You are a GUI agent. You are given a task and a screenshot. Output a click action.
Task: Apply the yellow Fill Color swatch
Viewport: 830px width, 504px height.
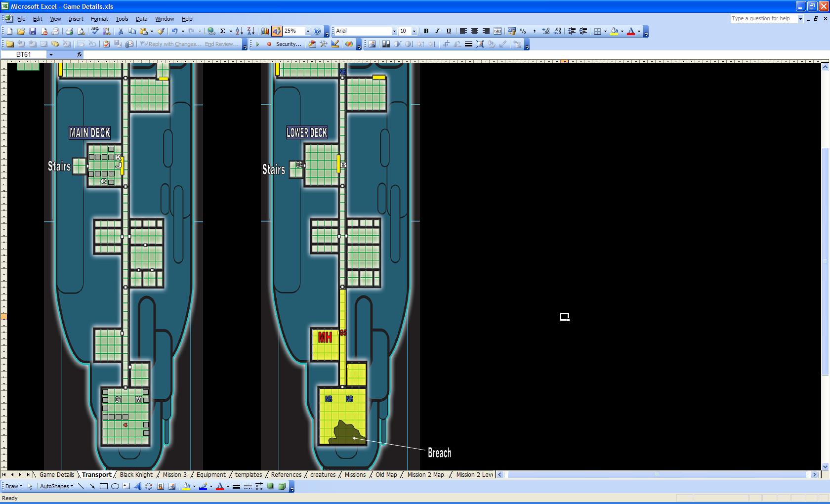pos(614,31)
